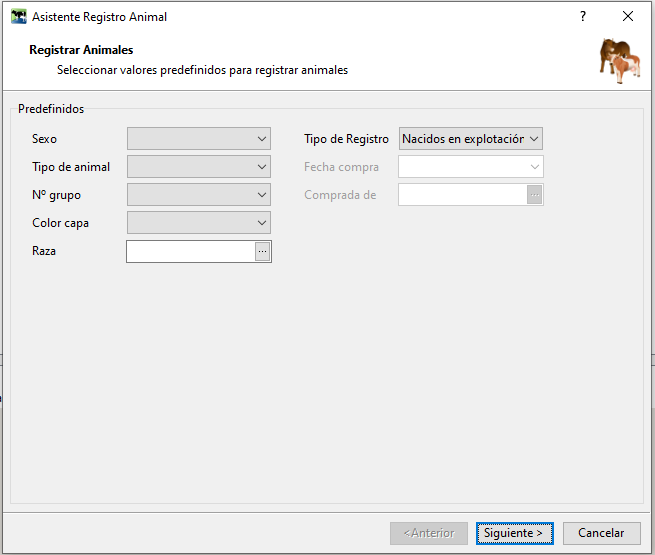655x555 pixels.
Task: Click the horse illustration in the header
Action: coord(620,60)
